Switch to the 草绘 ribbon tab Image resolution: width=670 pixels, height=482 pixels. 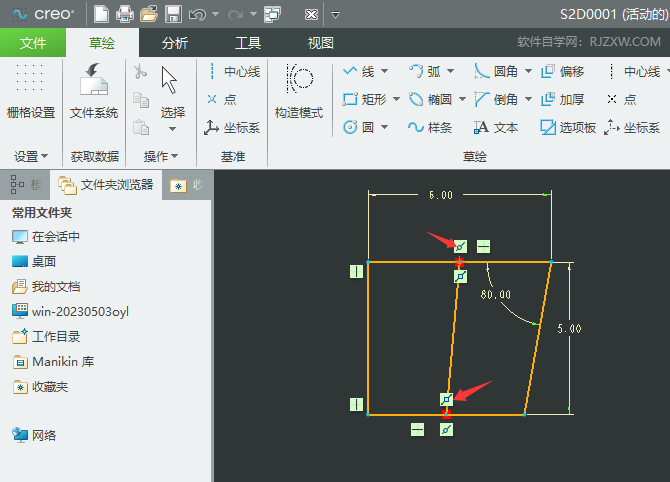click(102, 43)
